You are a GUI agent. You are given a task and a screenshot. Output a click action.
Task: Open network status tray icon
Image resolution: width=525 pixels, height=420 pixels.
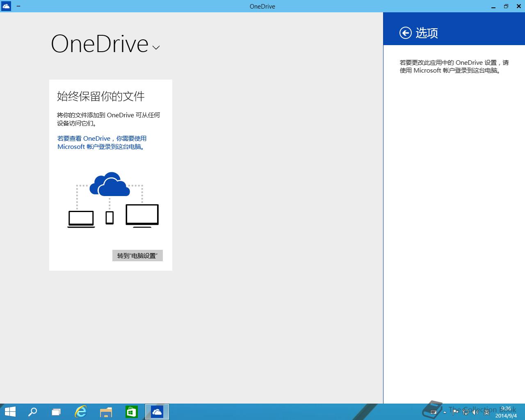tap(466, 412)
